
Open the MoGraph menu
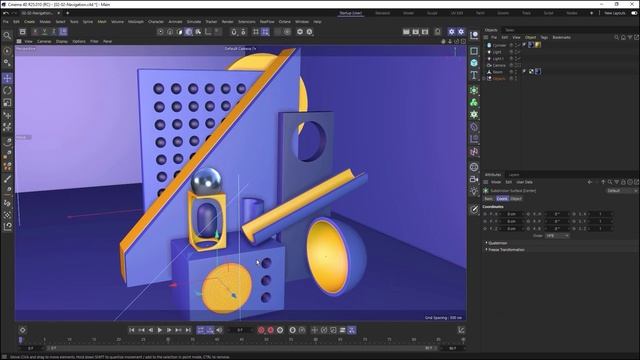point(136,22)
